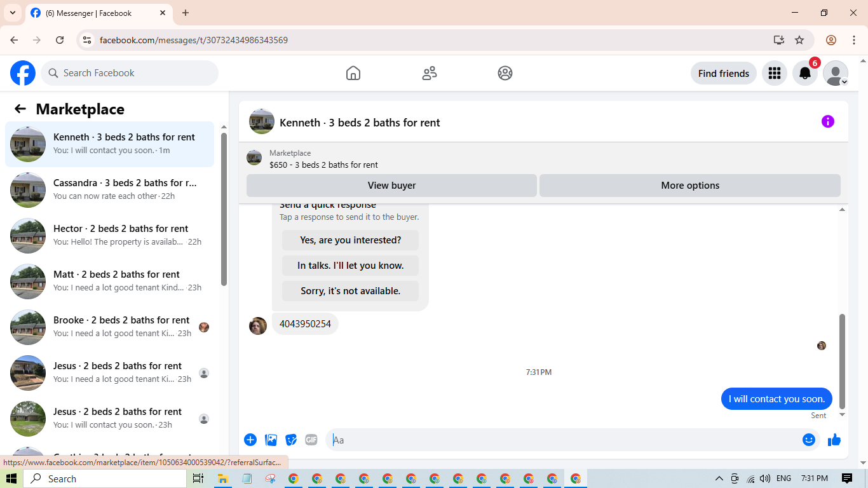Open more actions plus icon in composer

click(250, 440)
